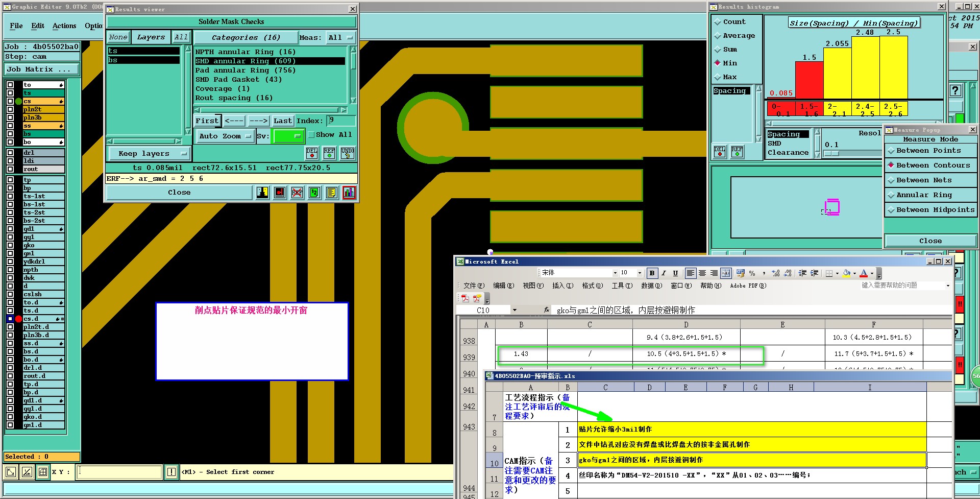Open the Excel fill color arrow
This screenshot has width=980, height=499.
(854, 273)
